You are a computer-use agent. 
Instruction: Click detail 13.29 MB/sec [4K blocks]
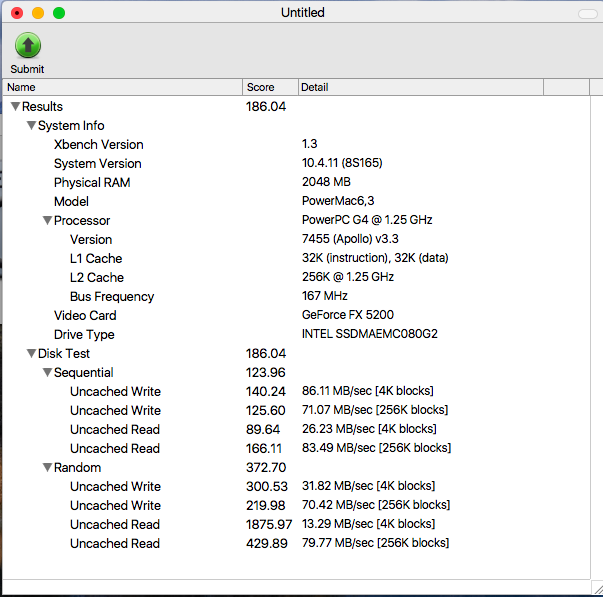pyautogui.click(x=368, y=524)
